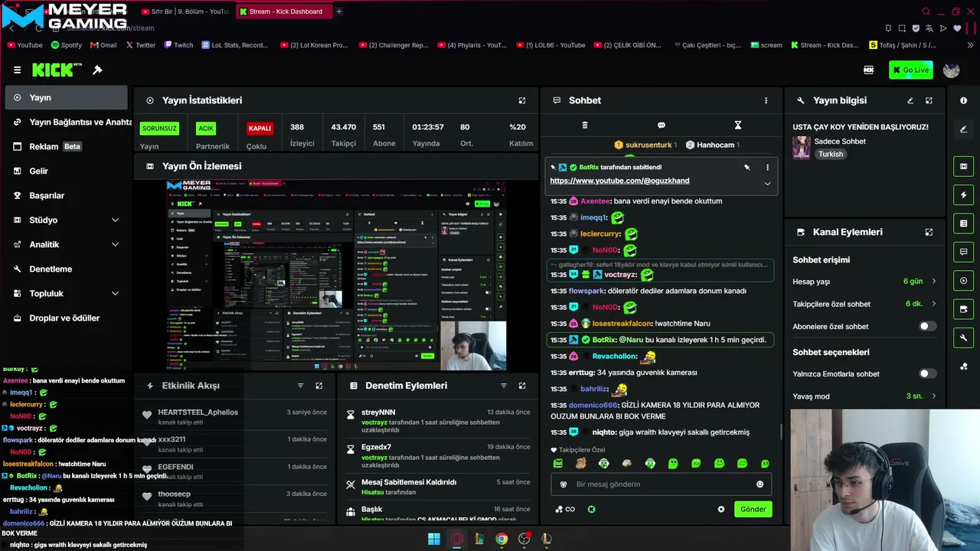Open Hesap yaşı setting chevron
The image size is (980, 551).
[x=933, y=282]
